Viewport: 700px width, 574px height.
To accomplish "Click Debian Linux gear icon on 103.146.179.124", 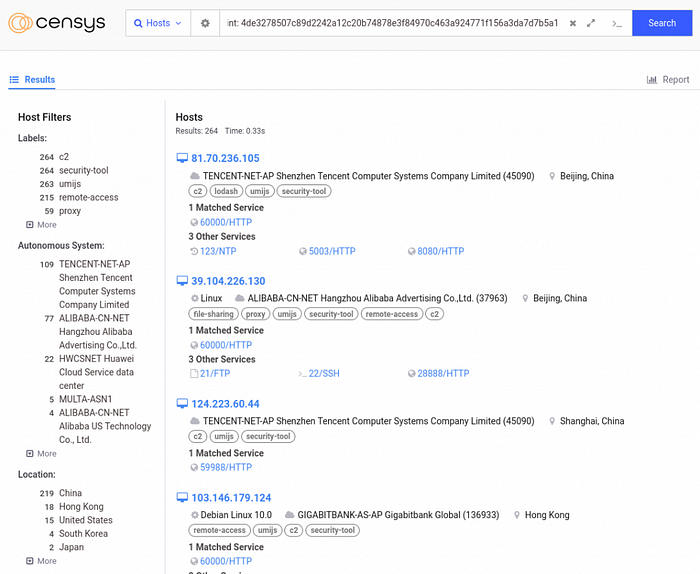I will [195, 515].
